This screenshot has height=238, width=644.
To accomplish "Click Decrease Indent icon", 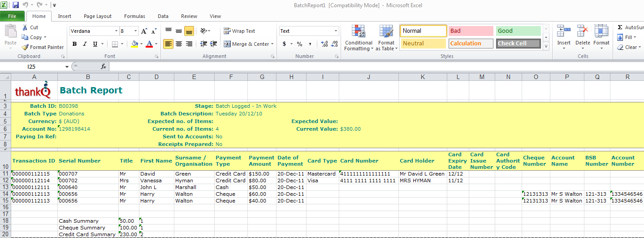I will [203, 44].
